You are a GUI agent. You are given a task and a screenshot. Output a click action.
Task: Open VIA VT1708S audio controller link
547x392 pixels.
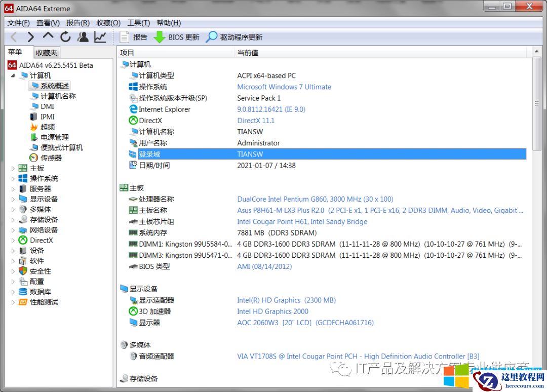click(358, 357)
